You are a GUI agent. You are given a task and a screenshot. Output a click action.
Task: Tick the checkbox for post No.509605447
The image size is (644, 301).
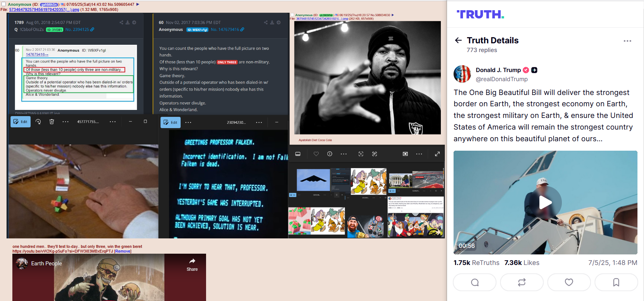4,4
